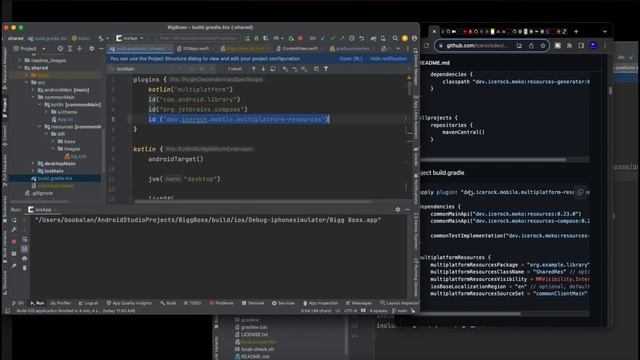640x360 pixels.
Task: Go to previous find occurrence arrow
Action: 253,69
